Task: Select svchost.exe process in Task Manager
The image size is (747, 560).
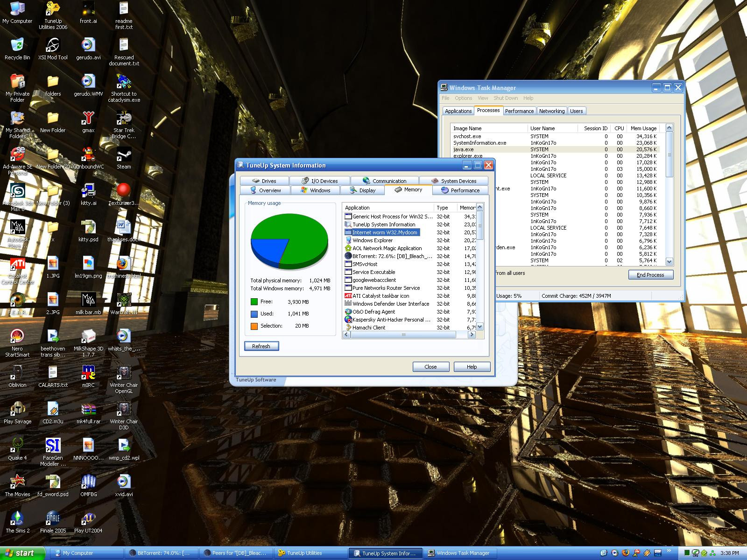Action: (555, 136)
